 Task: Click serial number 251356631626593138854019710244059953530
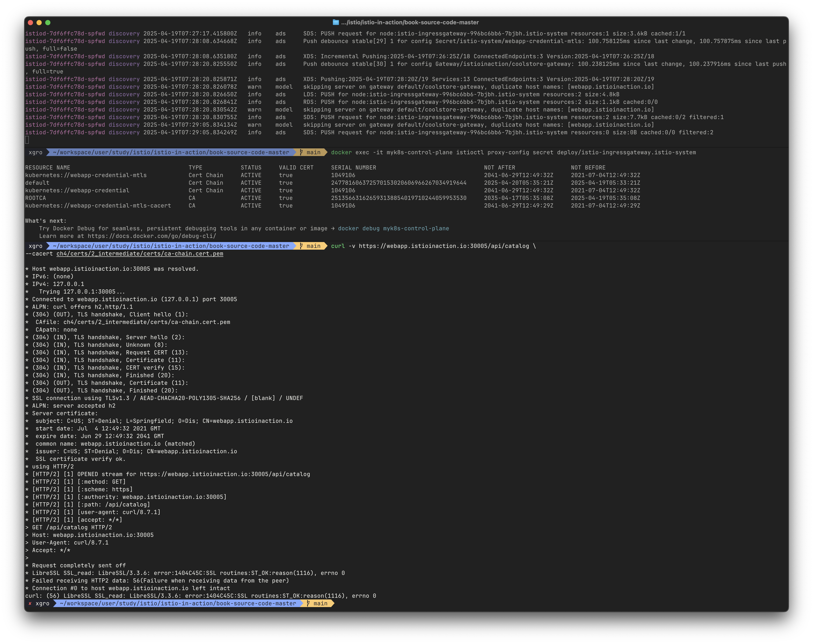point(399,198)
